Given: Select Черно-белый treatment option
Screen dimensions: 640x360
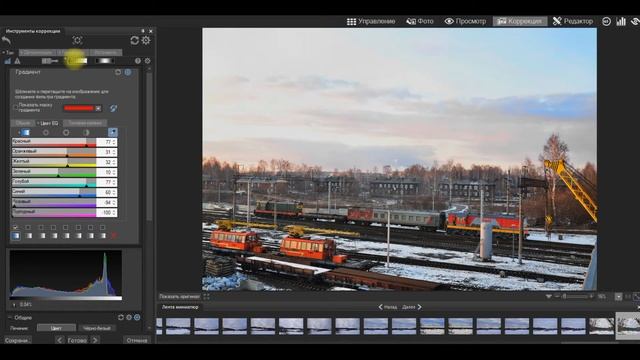Looking at the screenshot, I should coord(96,328).
